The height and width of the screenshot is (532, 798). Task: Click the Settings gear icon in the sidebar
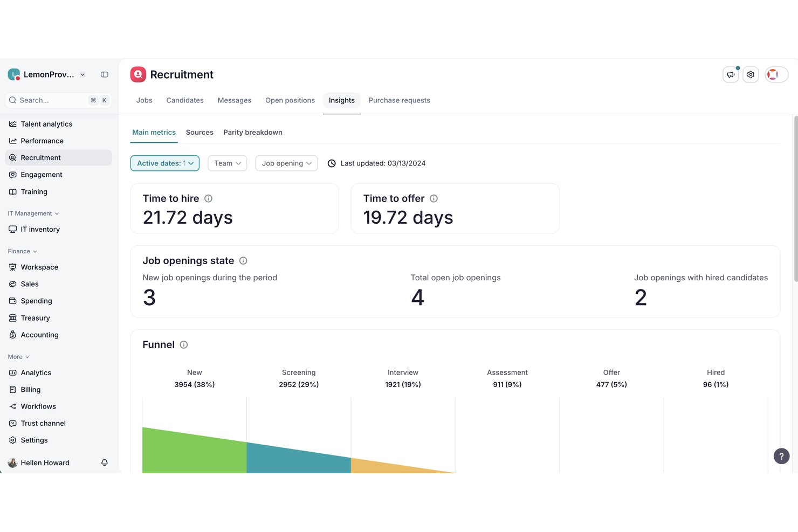click(x=12, y=440)
